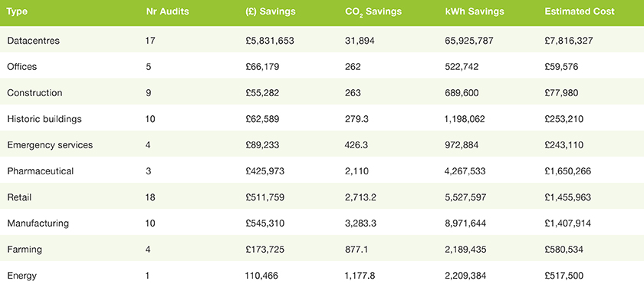
Task: Select the Energy row label
Action: tap(21, 276)
